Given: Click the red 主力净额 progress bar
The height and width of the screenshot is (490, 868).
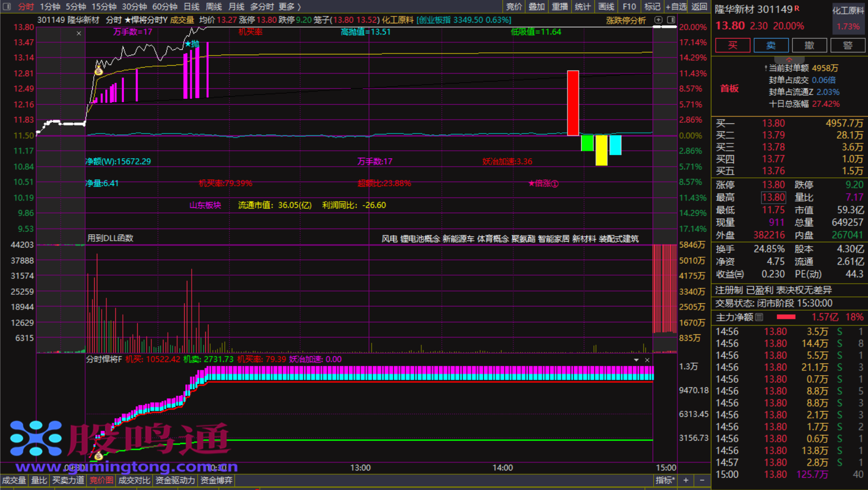Looking at the screenshot, I should coord(786,317).
